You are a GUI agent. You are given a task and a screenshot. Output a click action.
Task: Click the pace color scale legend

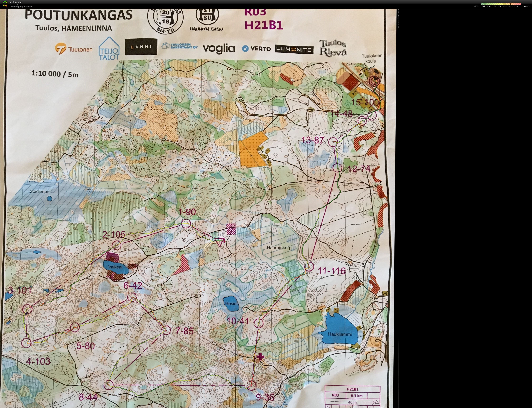501,4
